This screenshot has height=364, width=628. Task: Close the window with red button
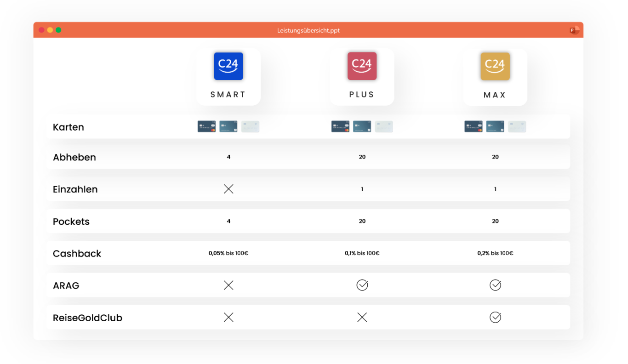41,30
